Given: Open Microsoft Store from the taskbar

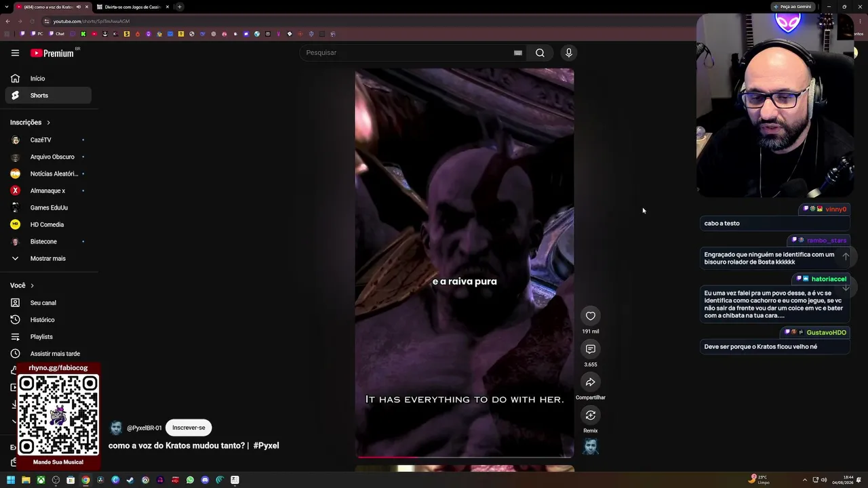Looking at the screenshot, I should tap(71, 480).
